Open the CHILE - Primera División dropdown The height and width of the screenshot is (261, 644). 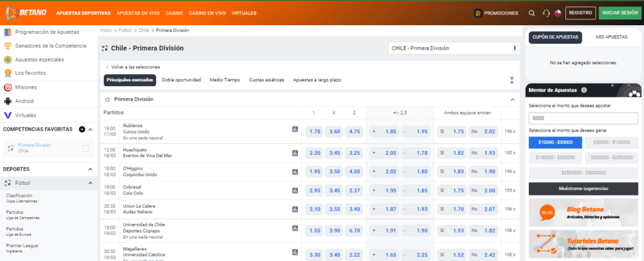[x=454, y=48]
